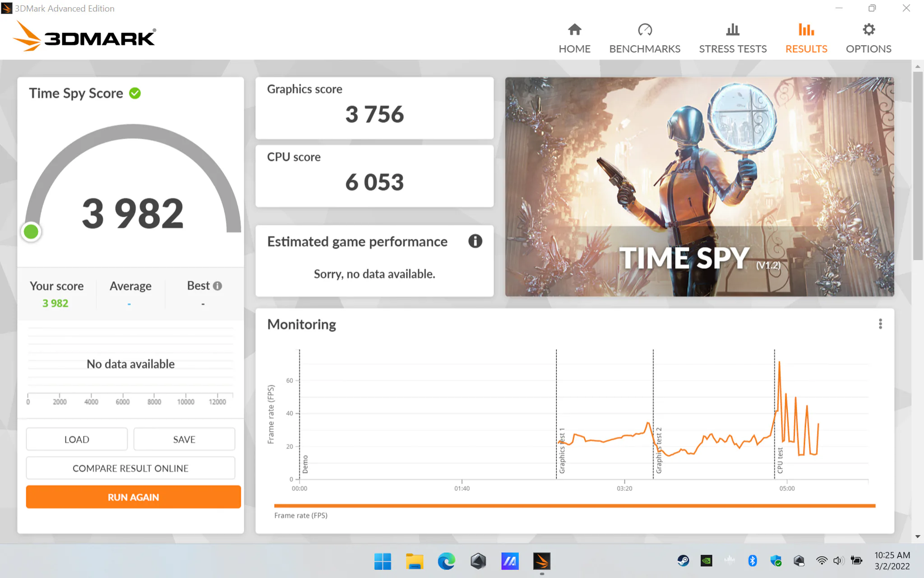Click the RUN AGAIN button
This screenshot has height=578, width=924.
134,497
